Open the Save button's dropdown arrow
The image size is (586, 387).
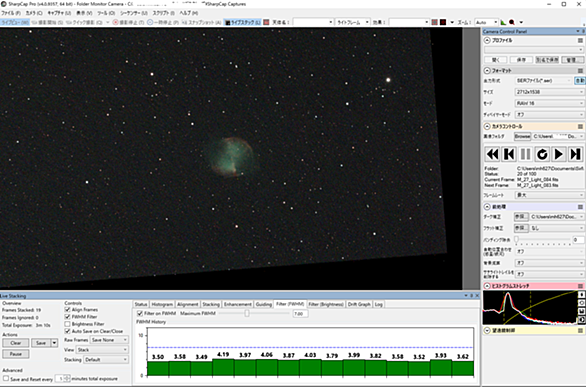pos(55,343)
